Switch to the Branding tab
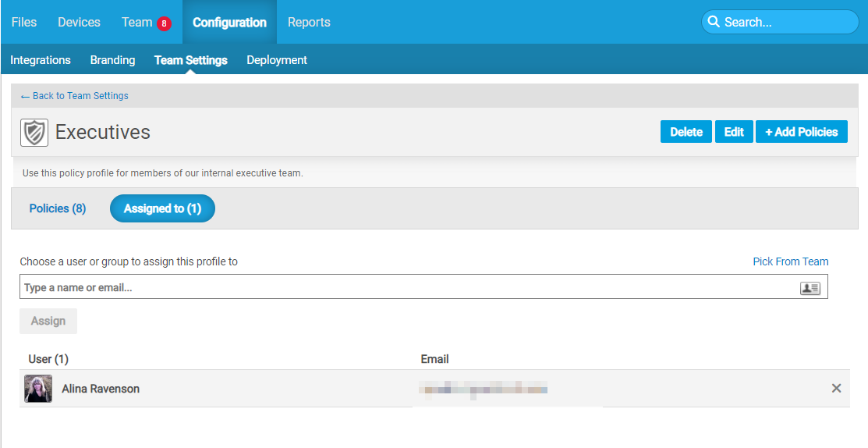This screenshot has height=448, width=868. pyautogui.click(x=112, y=60)
